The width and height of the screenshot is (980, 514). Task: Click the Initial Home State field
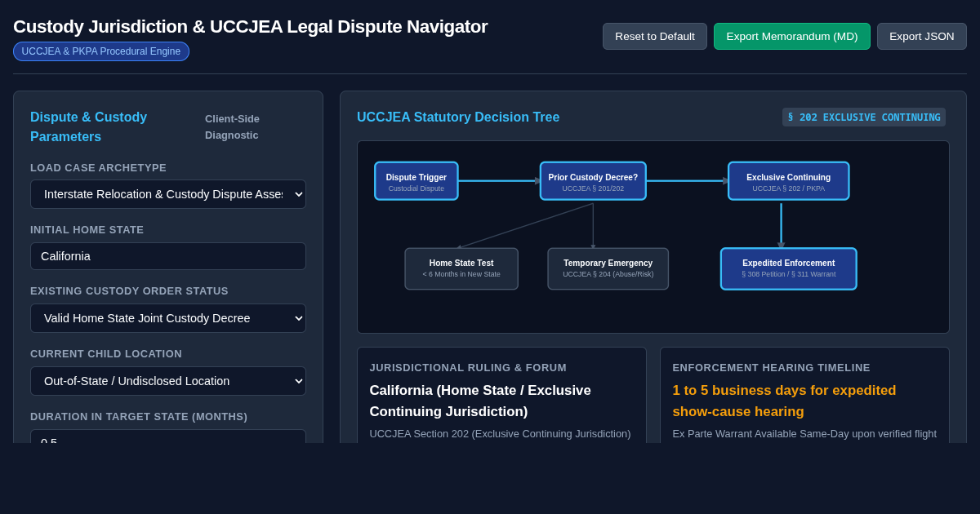168,256
